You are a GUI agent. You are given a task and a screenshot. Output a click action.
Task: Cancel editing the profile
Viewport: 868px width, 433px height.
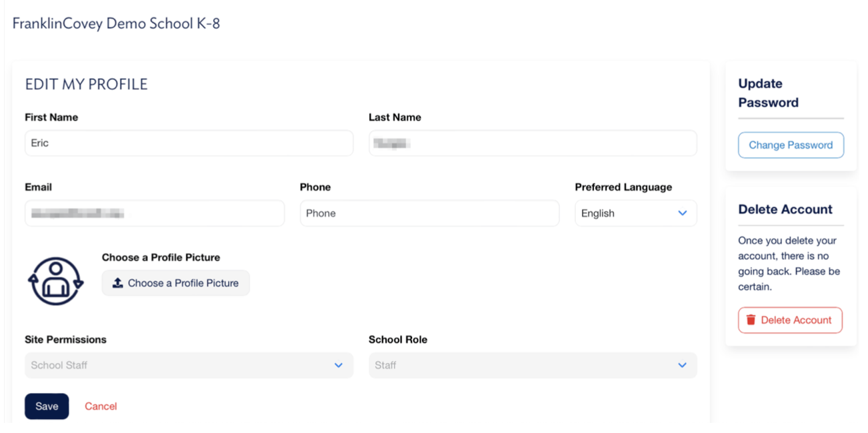tap(101, 406)
